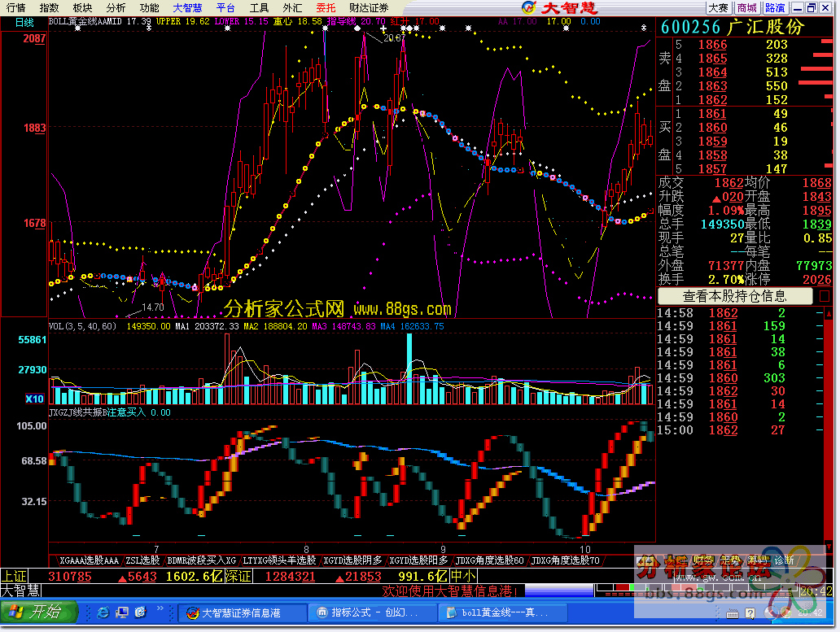Expand the quick launch overflow chevron
This screenshot has width=840, height=632.
pos(160,608)
